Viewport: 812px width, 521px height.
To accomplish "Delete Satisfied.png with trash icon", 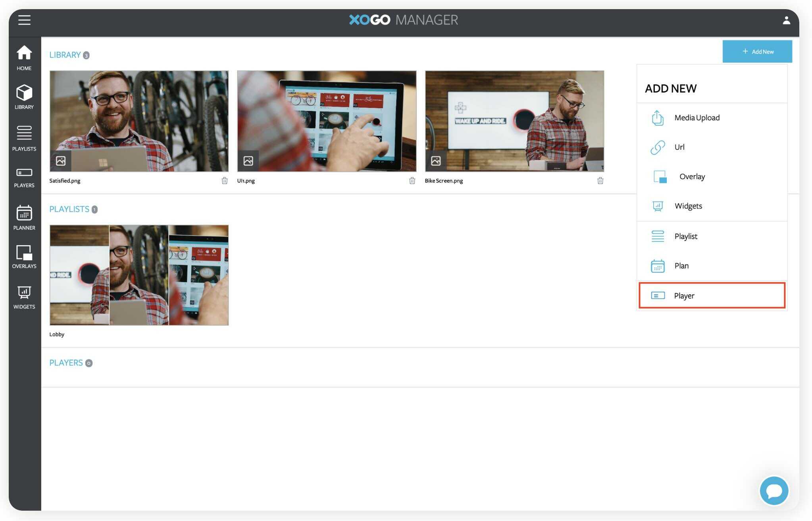I will [x=225, y=181].
